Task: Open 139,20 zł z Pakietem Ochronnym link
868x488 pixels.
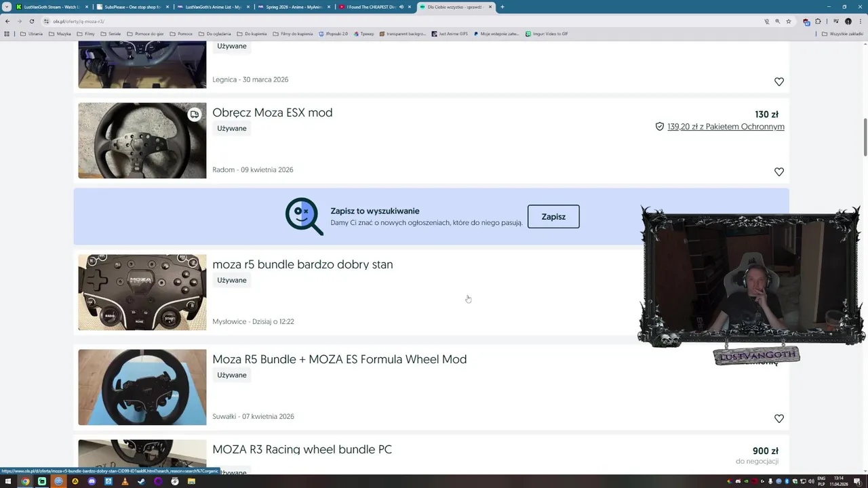Action: click(726, 127)
